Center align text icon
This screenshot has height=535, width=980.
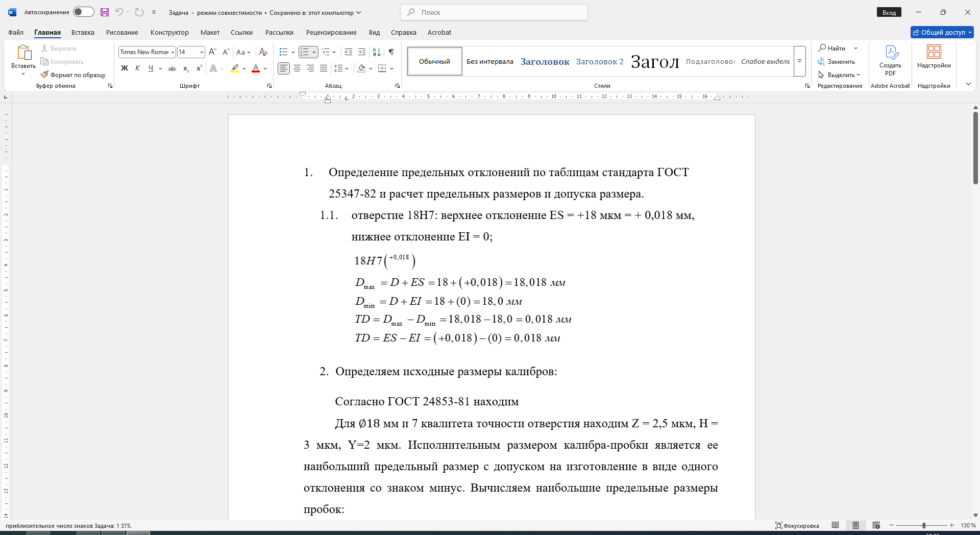tap(297, 68)
